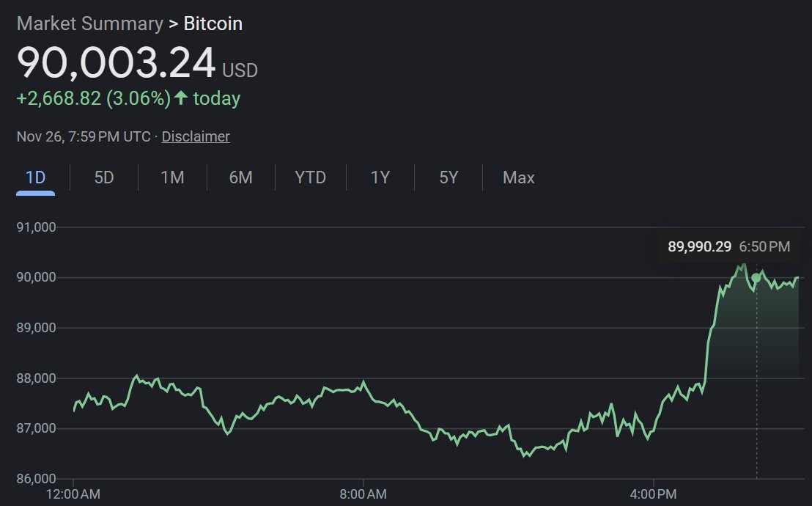Viewport: 812px width, 506px height.
Task: Open the 1M chart view
Action: click(x=171, y=177)
